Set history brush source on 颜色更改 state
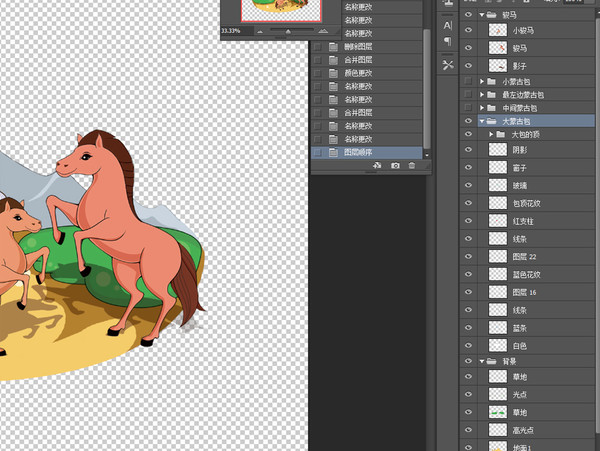The height and width of the screenshot is (451, 600). coord(318,73)
